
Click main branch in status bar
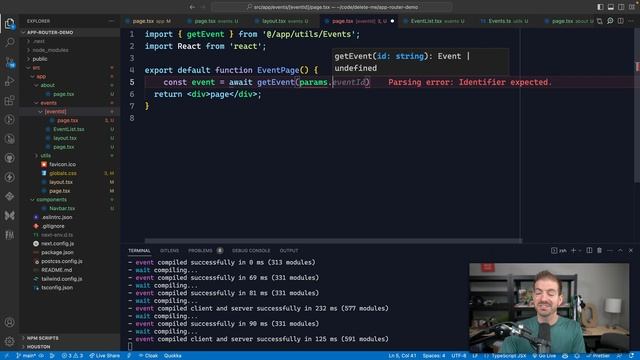(x=26, y=356)
